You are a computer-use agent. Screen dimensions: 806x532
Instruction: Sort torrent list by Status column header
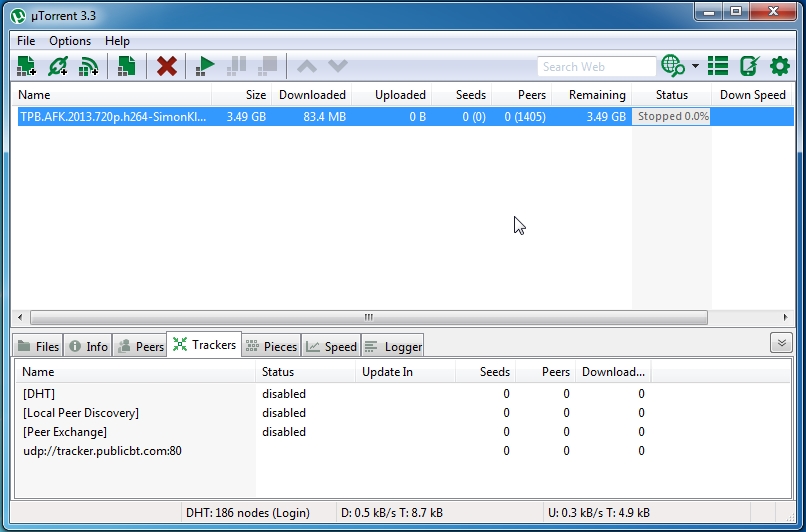coord(671,95)
